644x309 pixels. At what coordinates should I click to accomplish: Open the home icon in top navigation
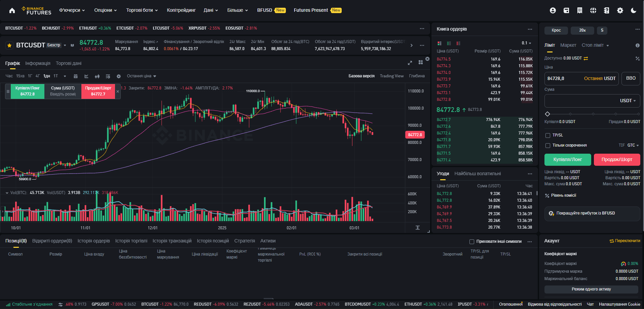tap(12, 10)
